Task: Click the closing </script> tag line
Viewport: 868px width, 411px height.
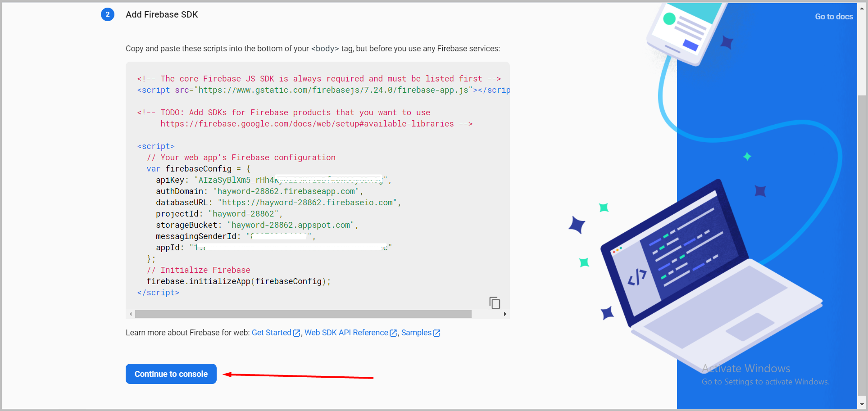Action: (x=158, y=293)
